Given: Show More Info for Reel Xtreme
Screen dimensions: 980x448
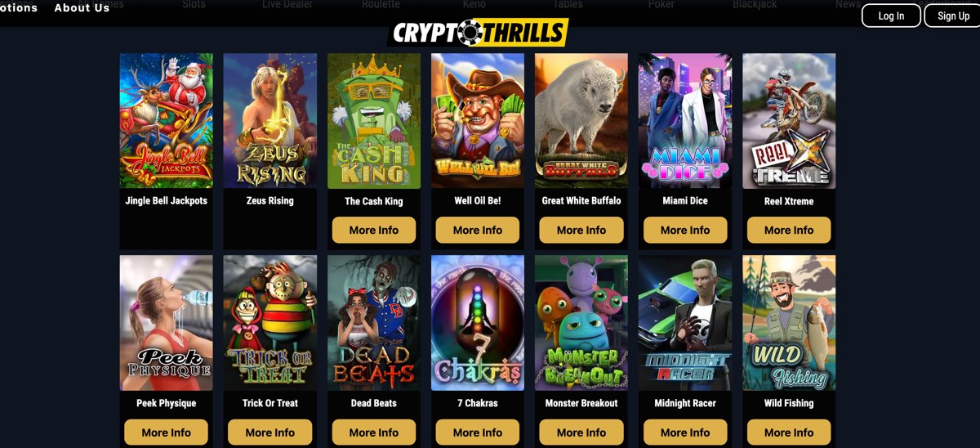Looking at the screenshot, I should tap(789, 231).
